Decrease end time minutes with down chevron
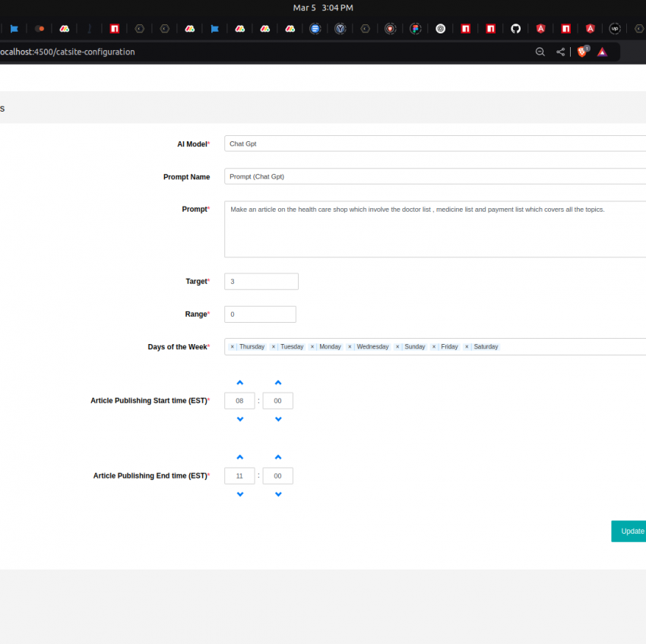Screen dimensions: 646x644 tap(278, 494)
